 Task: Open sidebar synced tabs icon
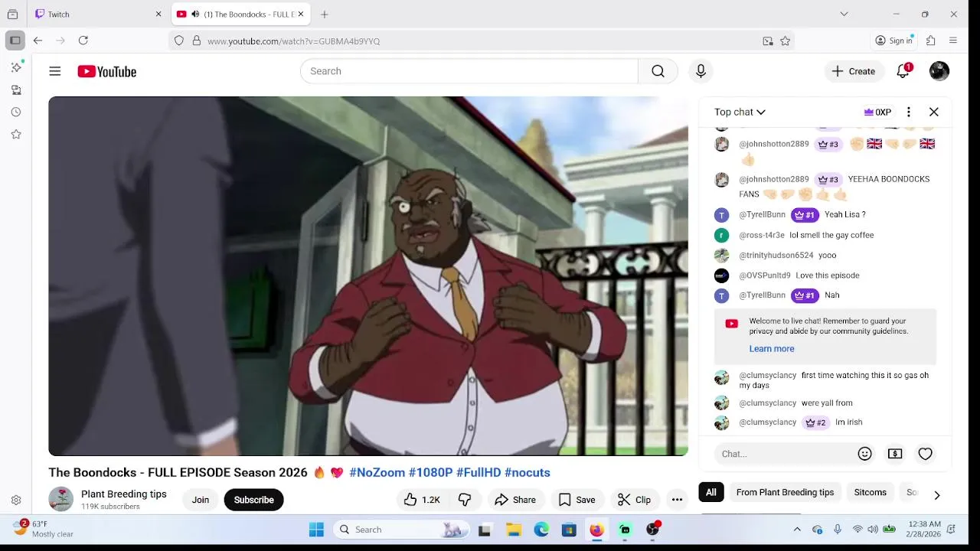[x=16, y=90]
